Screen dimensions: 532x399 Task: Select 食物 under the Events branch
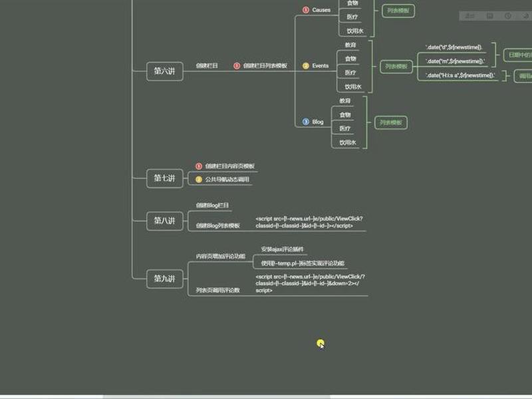350,59
